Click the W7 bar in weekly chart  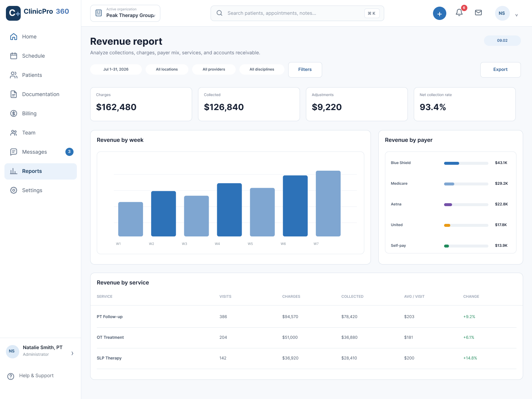point(328,204)
